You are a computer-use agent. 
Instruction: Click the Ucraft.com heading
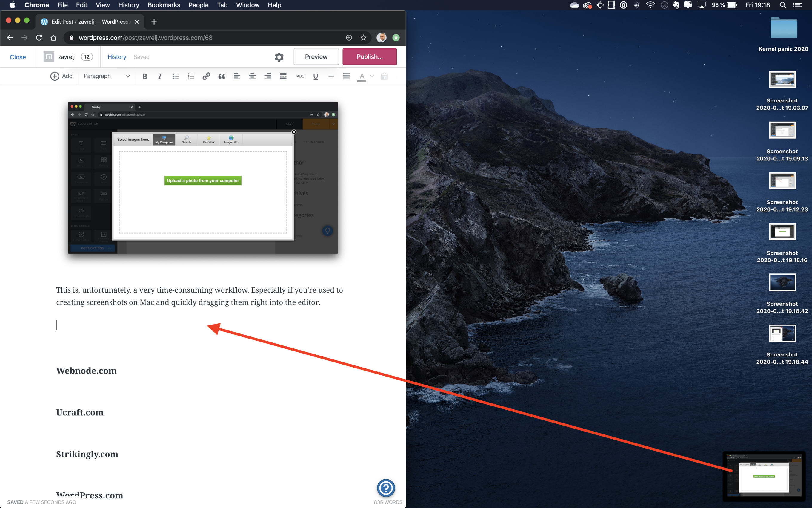[x=80, y=412]
